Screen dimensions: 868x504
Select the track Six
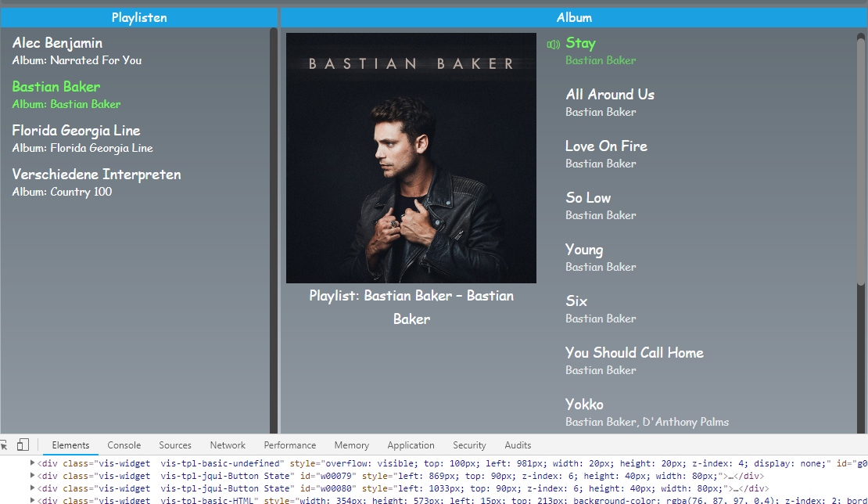[576, 301]
